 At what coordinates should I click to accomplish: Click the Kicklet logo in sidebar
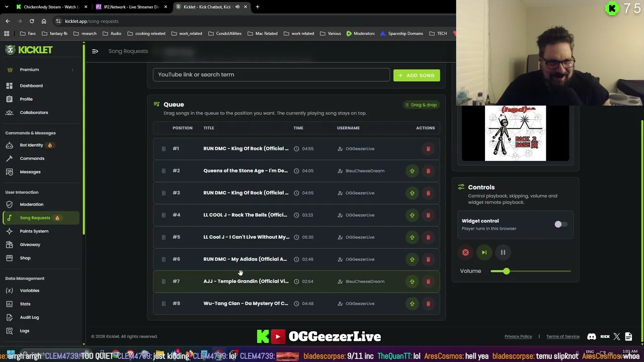click(29, 50)
